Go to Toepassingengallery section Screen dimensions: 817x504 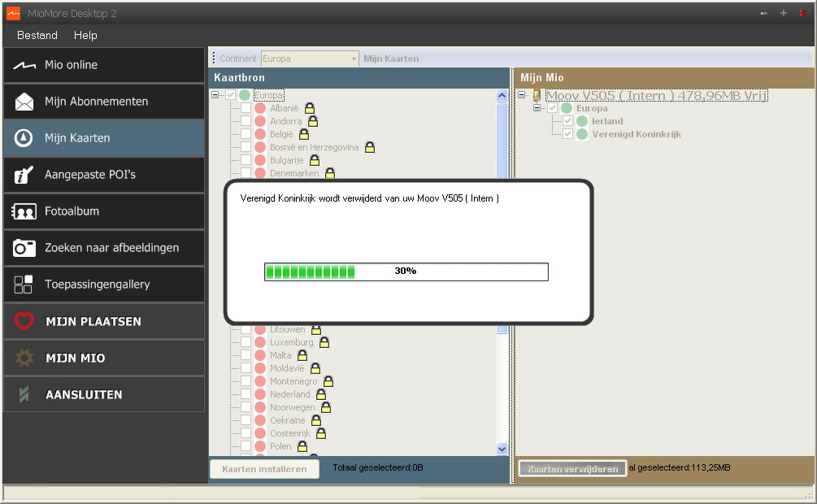(104, 285)
